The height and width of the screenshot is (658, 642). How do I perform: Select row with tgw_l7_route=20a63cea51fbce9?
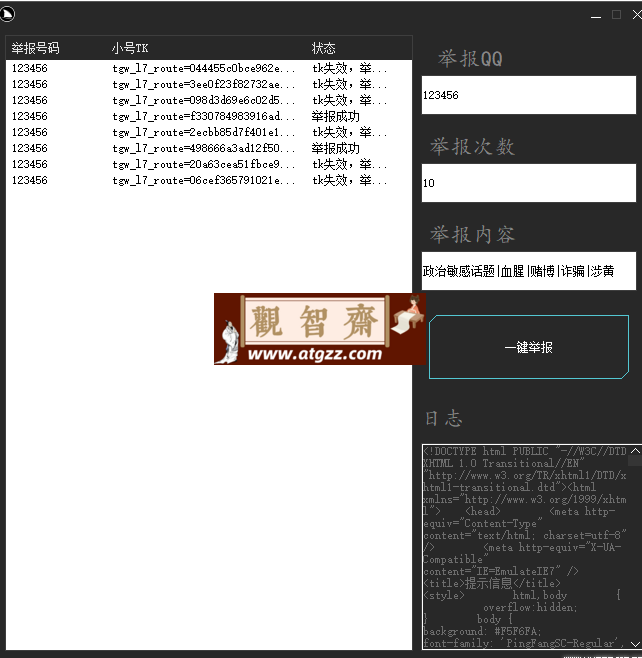click(x=209, y=164)
